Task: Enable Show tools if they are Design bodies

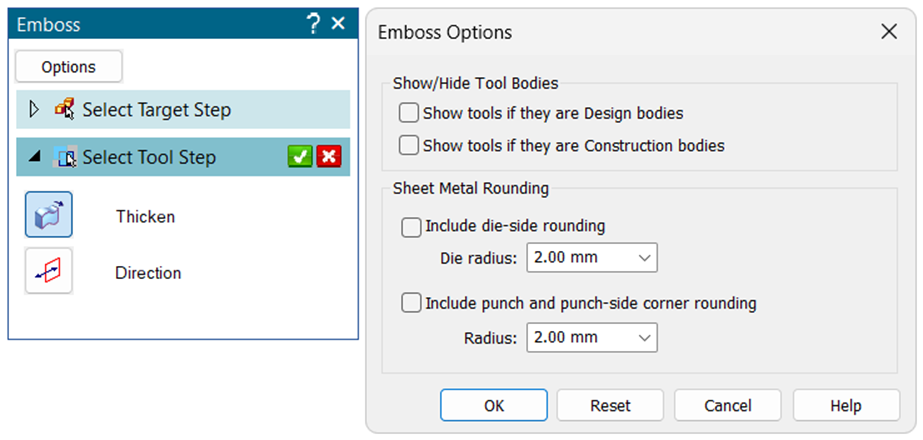Action: point(409,113)
